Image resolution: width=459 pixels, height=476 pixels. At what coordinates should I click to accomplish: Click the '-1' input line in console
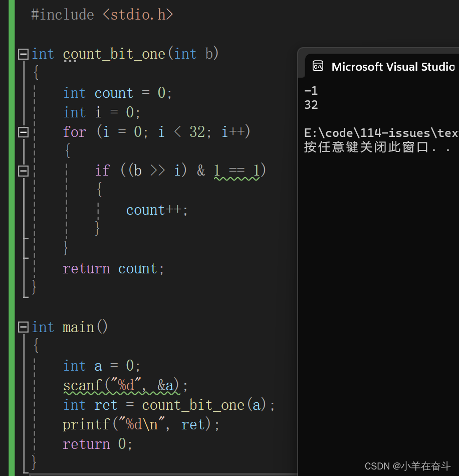coord(311,91)
